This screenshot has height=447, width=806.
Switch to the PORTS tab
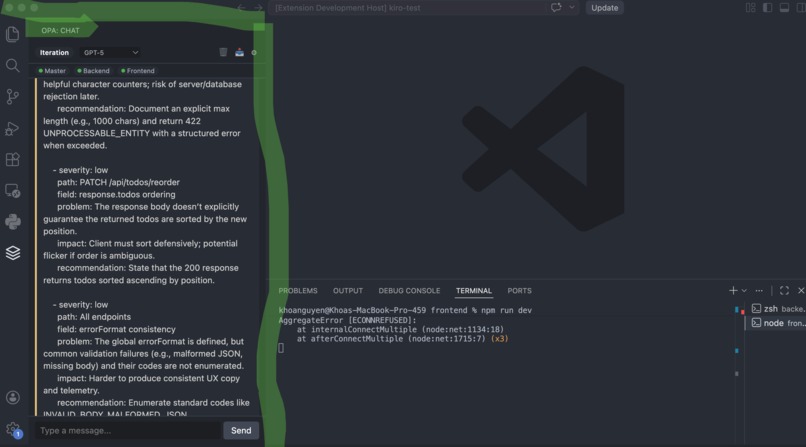point(520,291)
